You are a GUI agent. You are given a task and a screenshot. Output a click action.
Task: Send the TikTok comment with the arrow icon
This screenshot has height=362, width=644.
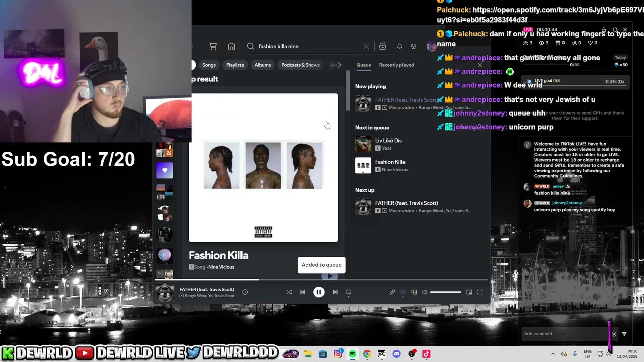coord(624,334)
